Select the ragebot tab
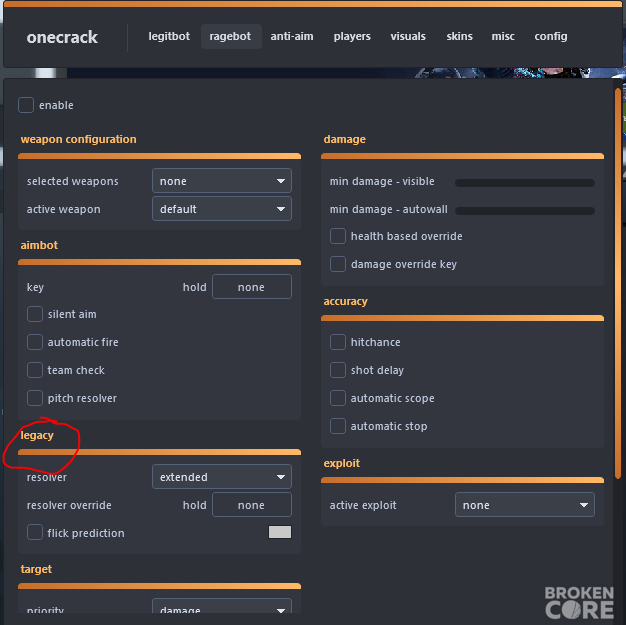626x625 pixels. [231, 36]
